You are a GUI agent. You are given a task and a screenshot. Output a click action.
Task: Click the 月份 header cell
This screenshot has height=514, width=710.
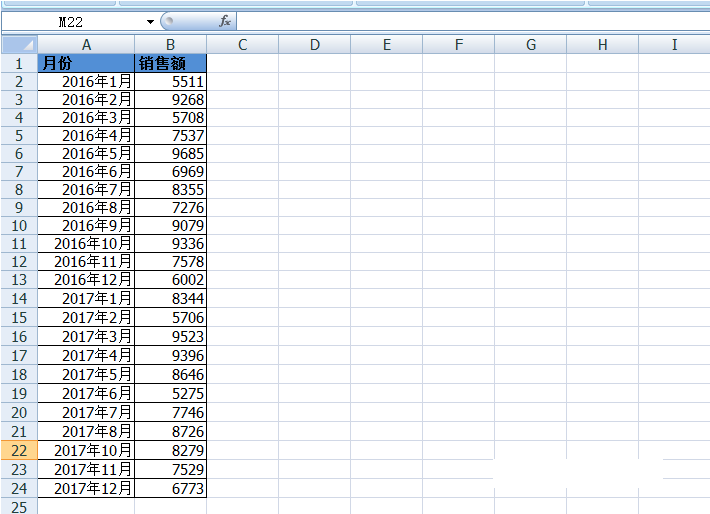[x=86, y=63]
